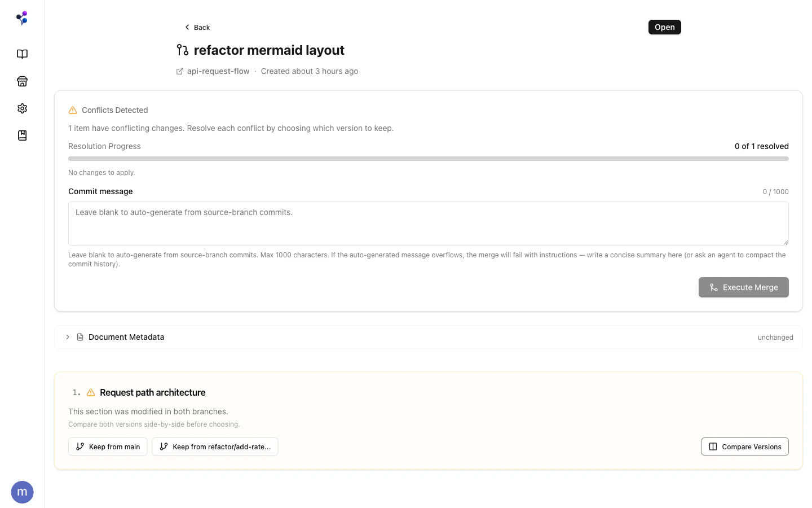Viewport: 812px width, 508px height.
Task: Click the commit message text field
Action: point(428,224)
